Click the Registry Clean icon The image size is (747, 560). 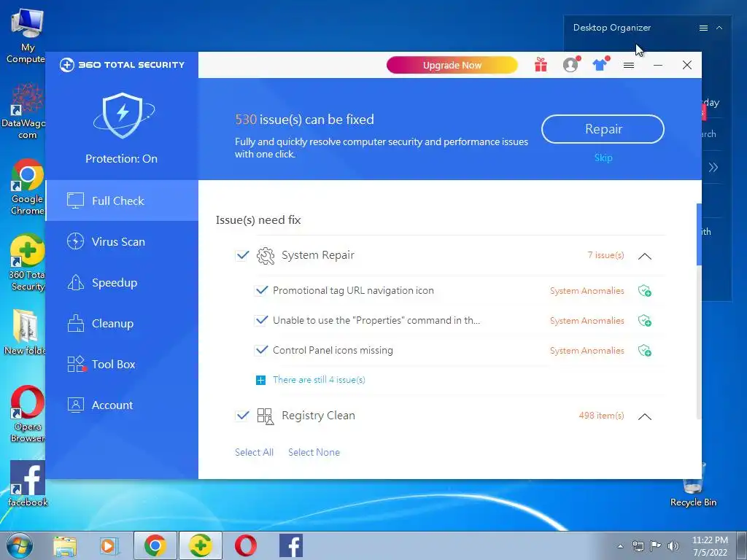click(266, 416)
